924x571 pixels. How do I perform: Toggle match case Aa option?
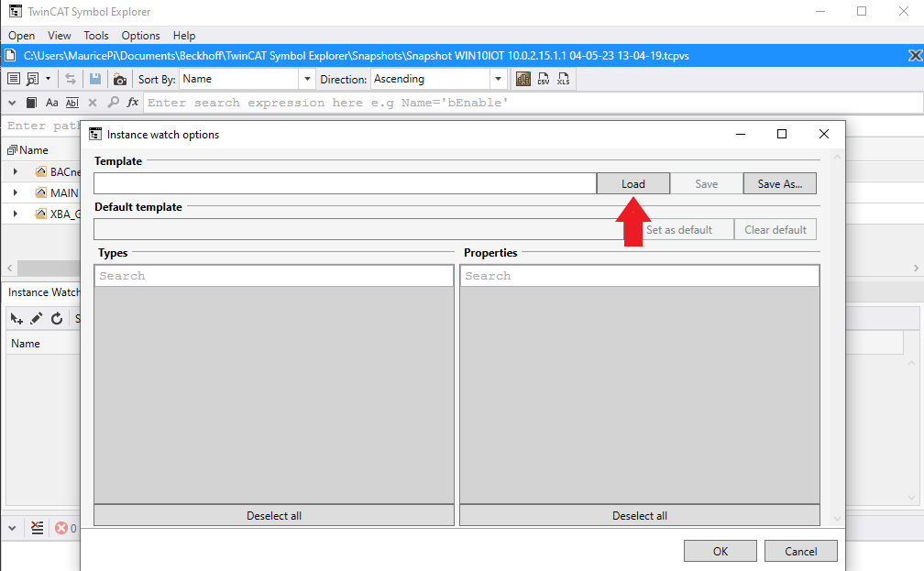[52, 103]
